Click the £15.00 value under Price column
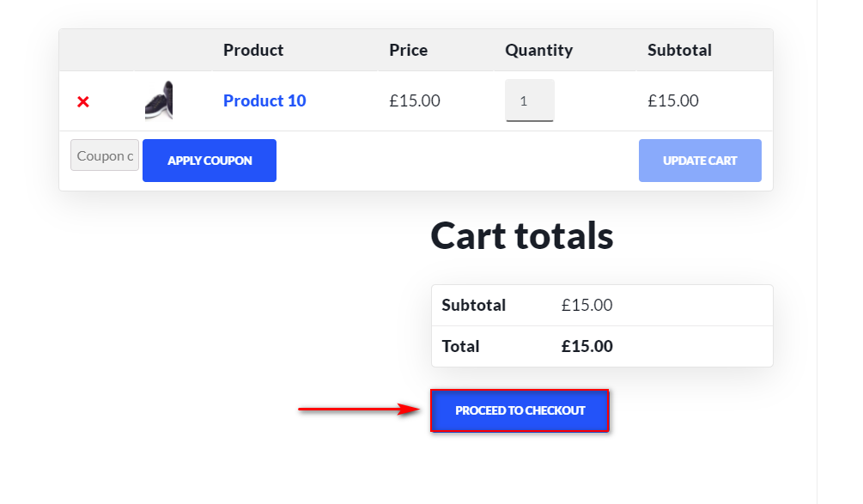The image size is (863, 504). (x=415, y=100)
